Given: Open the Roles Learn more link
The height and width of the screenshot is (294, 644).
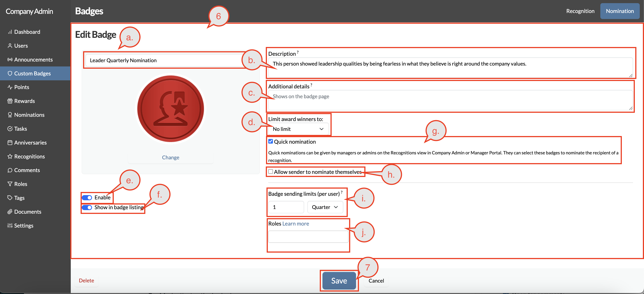Looking at the screenshot, I should [296, 224].
